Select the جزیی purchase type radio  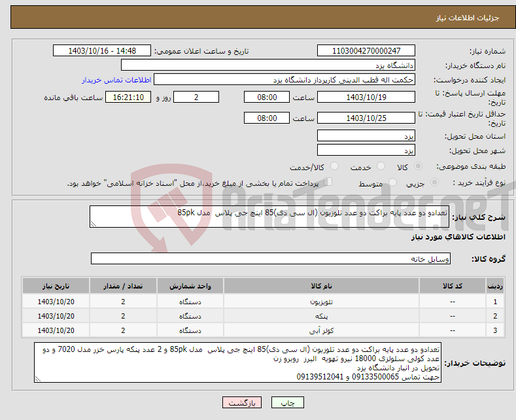pos(434,183)
